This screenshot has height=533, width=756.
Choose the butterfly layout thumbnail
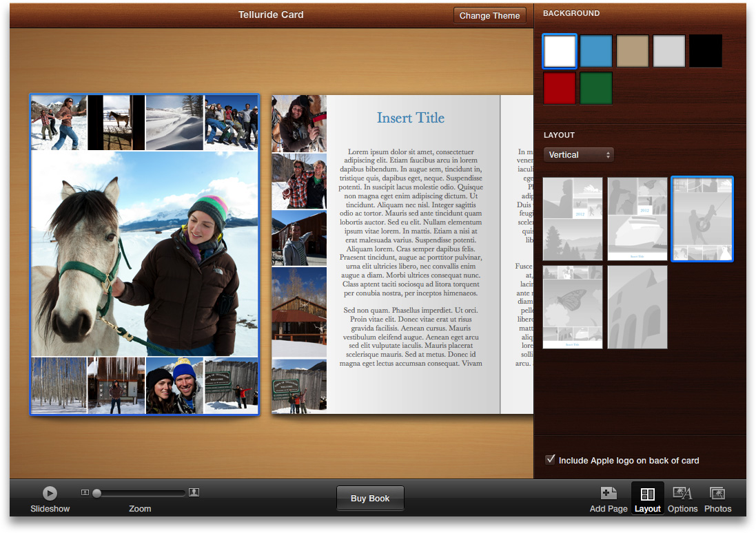pos(573,307)
